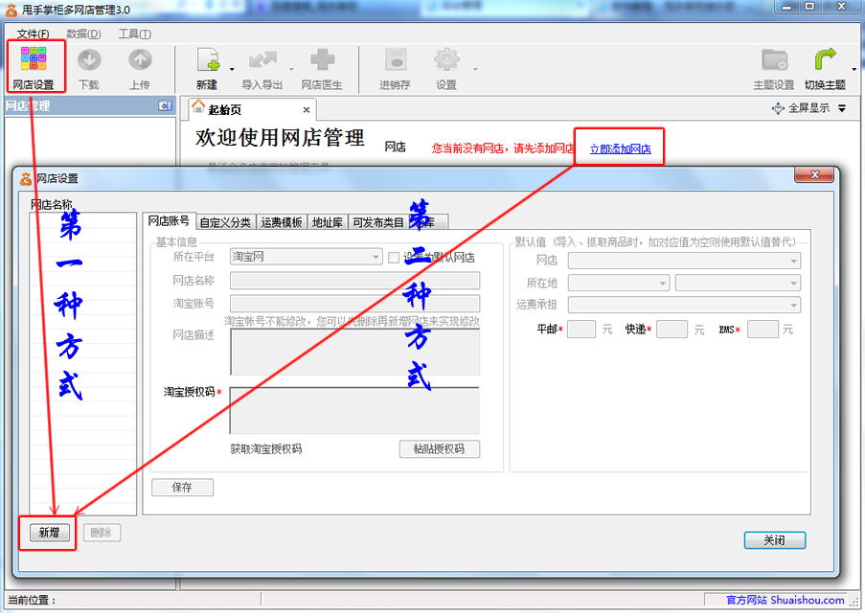865x616 pixels.
Task: Click the 淘宝授权码 text area
Action: 354,410
